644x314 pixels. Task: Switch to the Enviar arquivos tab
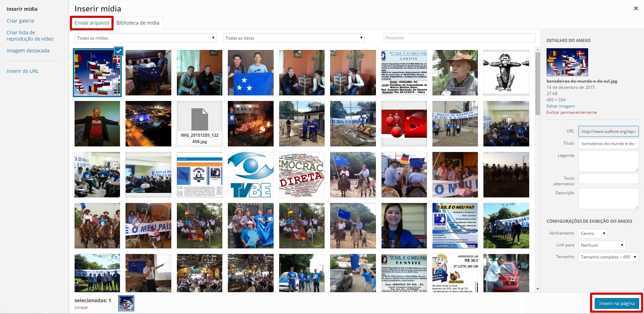click(x=92, y=23)
